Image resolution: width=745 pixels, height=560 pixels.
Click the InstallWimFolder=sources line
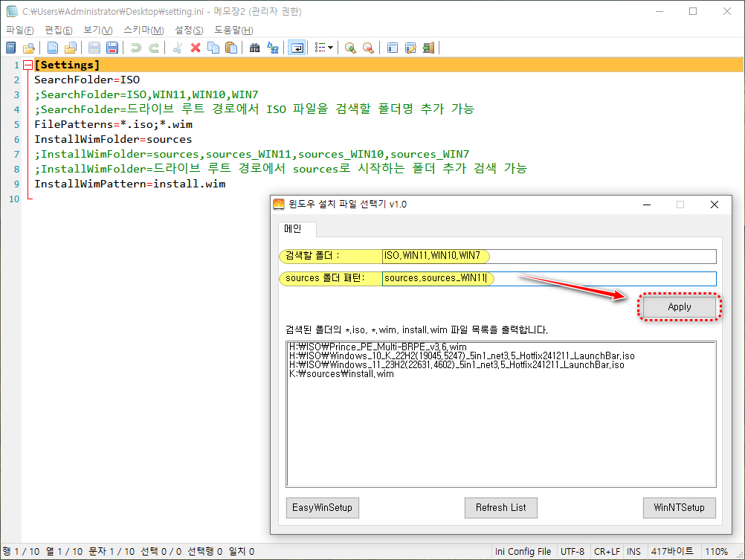tap(113, 139)
